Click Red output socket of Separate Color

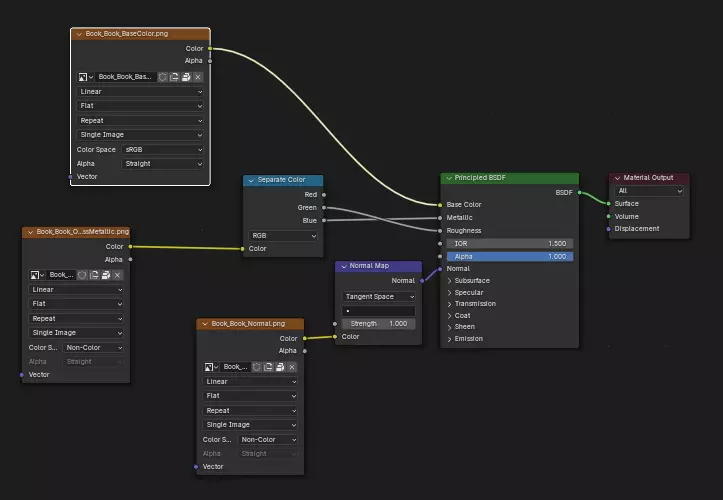(324, 195)
